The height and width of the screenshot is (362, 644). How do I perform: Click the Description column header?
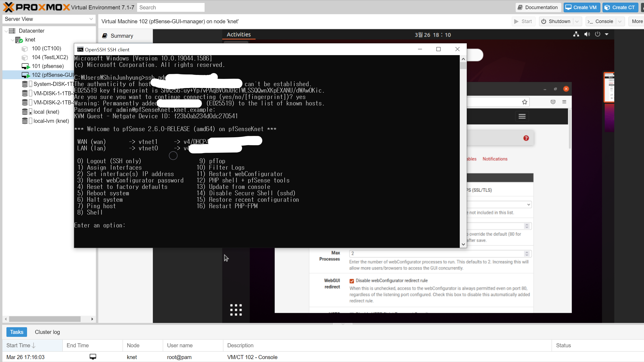coord(387,345)
